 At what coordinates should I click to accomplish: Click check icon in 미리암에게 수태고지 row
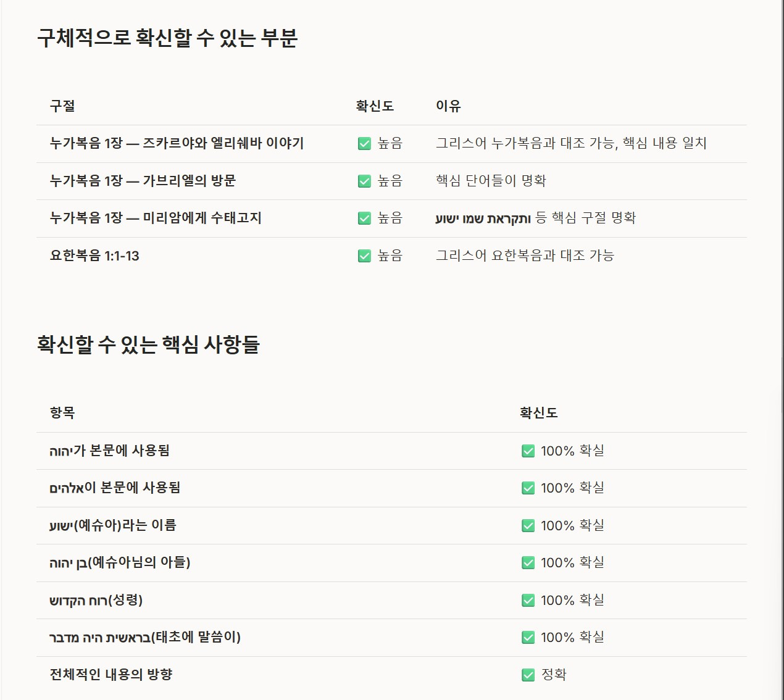[x=364, y=218]
